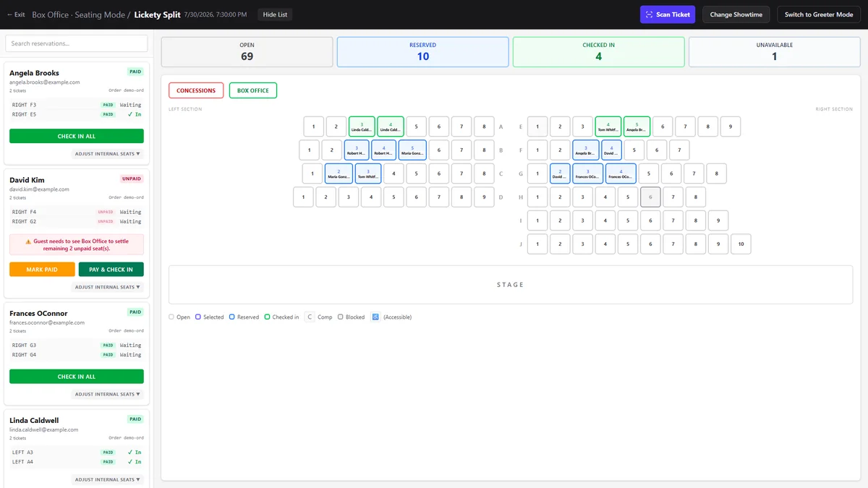Select Tom Whitfield's seat 4 in row E
This screenshot has width=868, height=488.
(608, 127)
